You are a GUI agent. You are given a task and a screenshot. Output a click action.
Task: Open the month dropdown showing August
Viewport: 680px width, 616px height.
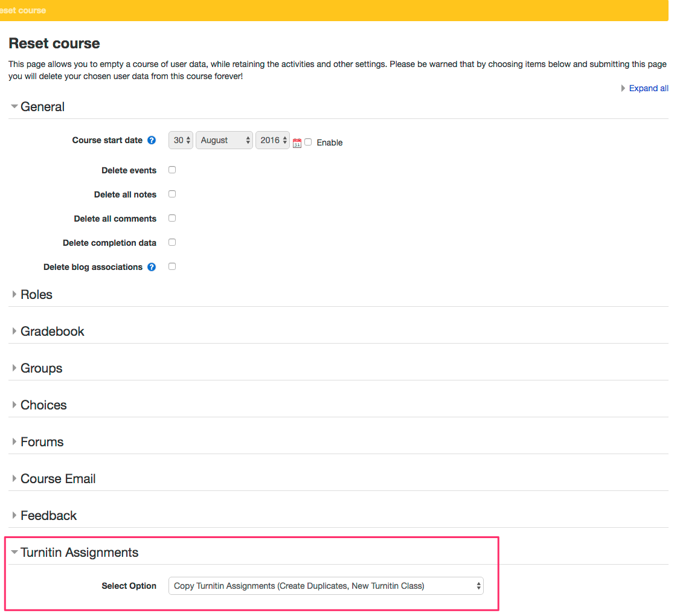click(224, 140)
